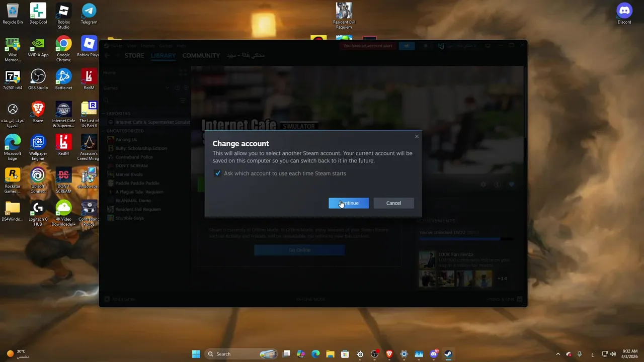
Task: Launch Logitech G HUB desktop icon
Action: (38, 214)
